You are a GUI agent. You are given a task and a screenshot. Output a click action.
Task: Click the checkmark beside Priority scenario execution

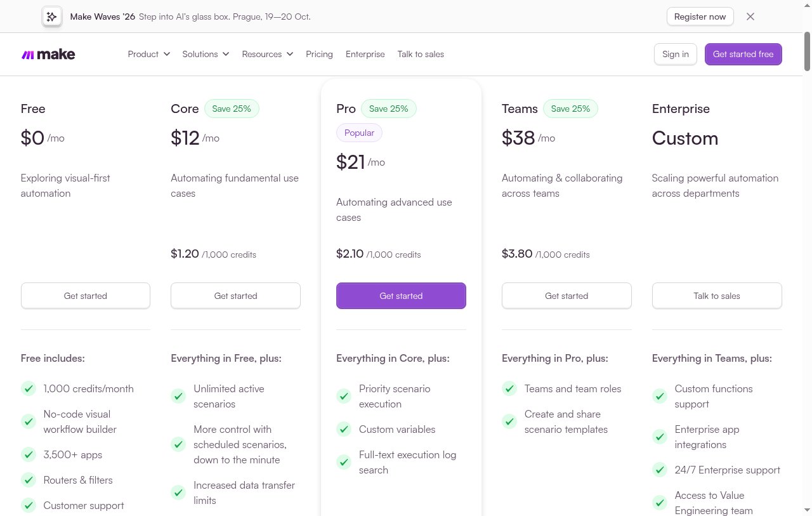344,396
